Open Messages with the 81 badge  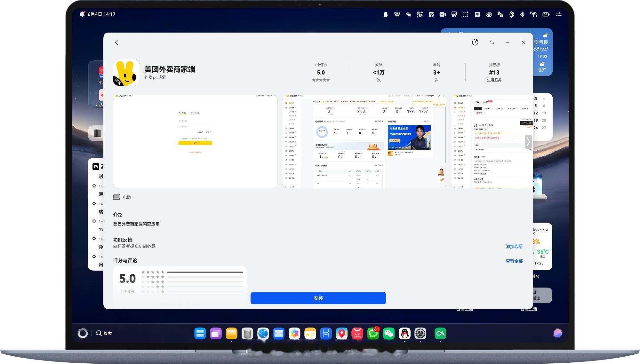click(x=373, y=334)
